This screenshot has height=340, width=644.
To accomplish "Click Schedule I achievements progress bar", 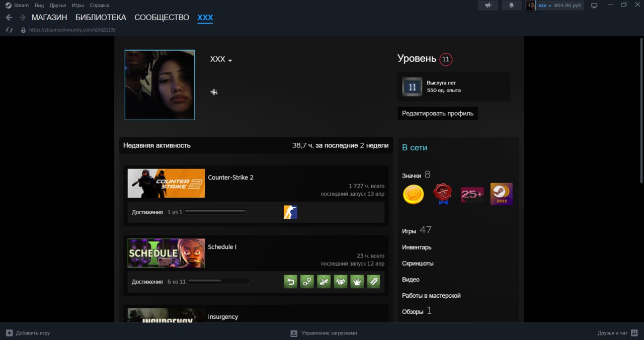I will click(x=219, y=282).
